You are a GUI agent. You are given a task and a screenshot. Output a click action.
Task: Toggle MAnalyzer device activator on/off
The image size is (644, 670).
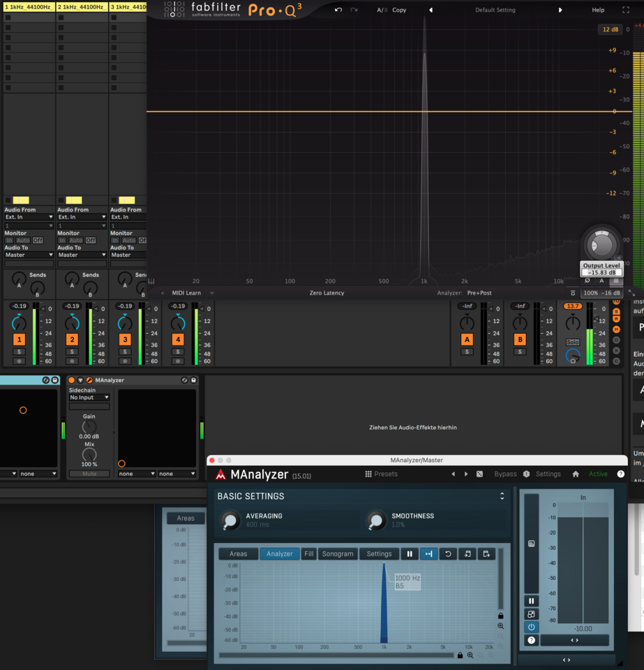pyautogui.click(x=71, y=380)
